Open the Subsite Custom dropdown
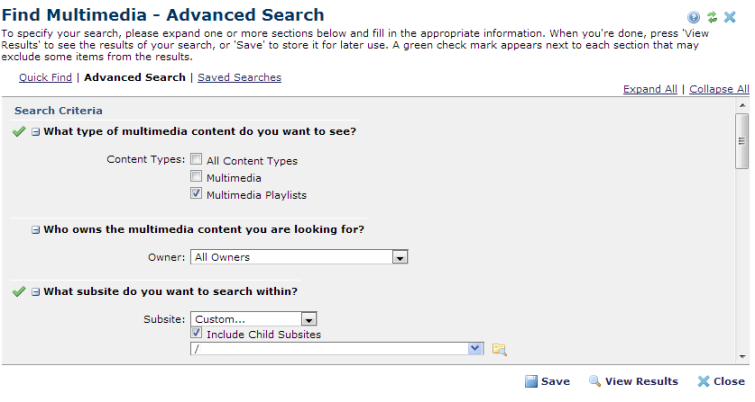The image size is (755, 402). click(x=309, y=319)
